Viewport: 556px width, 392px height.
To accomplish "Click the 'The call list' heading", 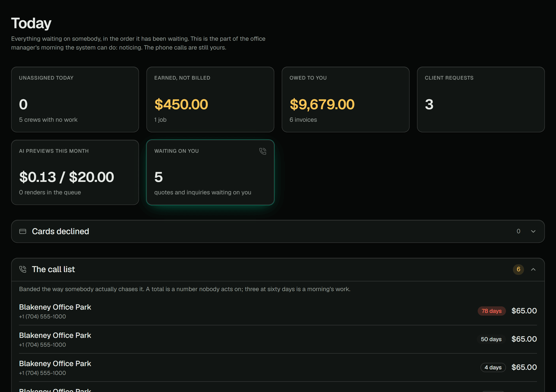I will [x=53, y=269].
